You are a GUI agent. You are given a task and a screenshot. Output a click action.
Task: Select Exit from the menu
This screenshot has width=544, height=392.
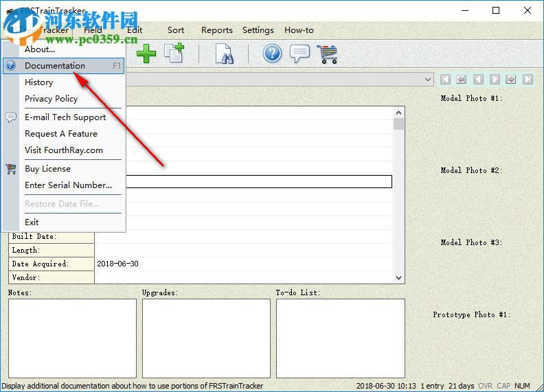point(32,222)
